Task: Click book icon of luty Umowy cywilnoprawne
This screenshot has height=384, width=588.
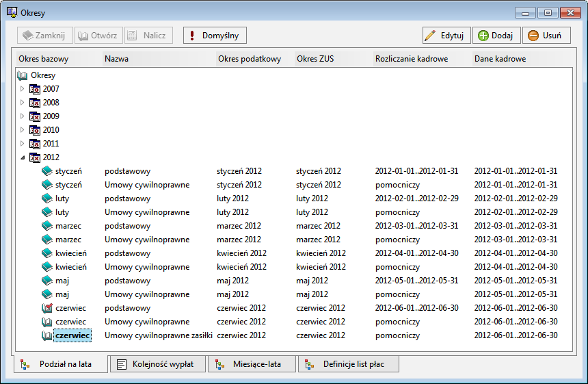Action: tap(47, 212)
